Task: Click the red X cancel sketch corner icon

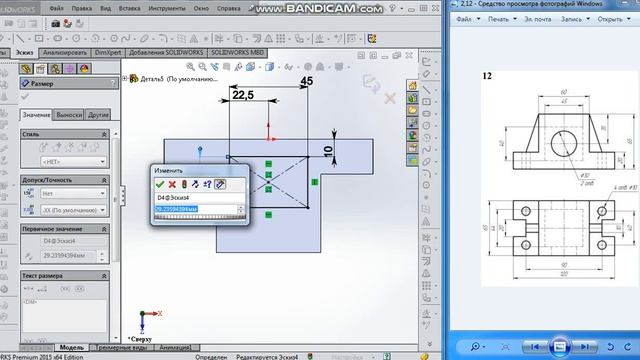Action: point(390,98)
